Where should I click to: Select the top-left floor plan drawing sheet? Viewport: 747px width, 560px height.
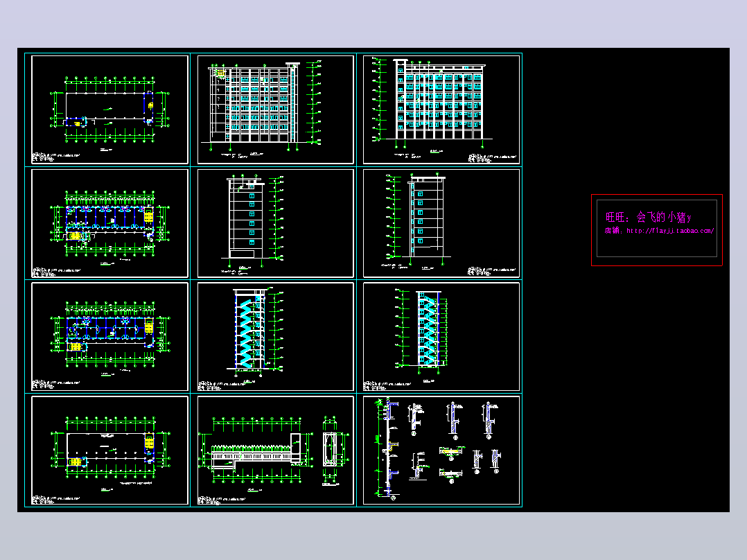click(x=110, y=110)
